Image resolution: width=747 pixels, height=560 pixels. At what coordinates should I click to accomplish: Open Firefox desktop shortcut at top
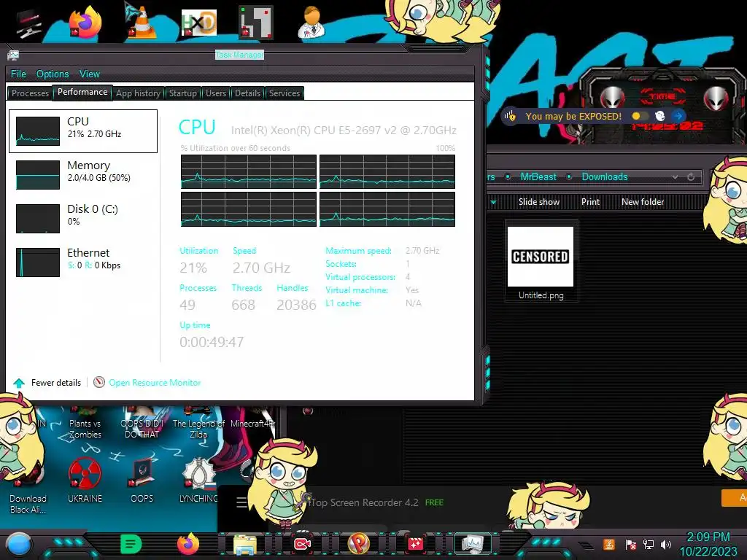tap(85, 22)
